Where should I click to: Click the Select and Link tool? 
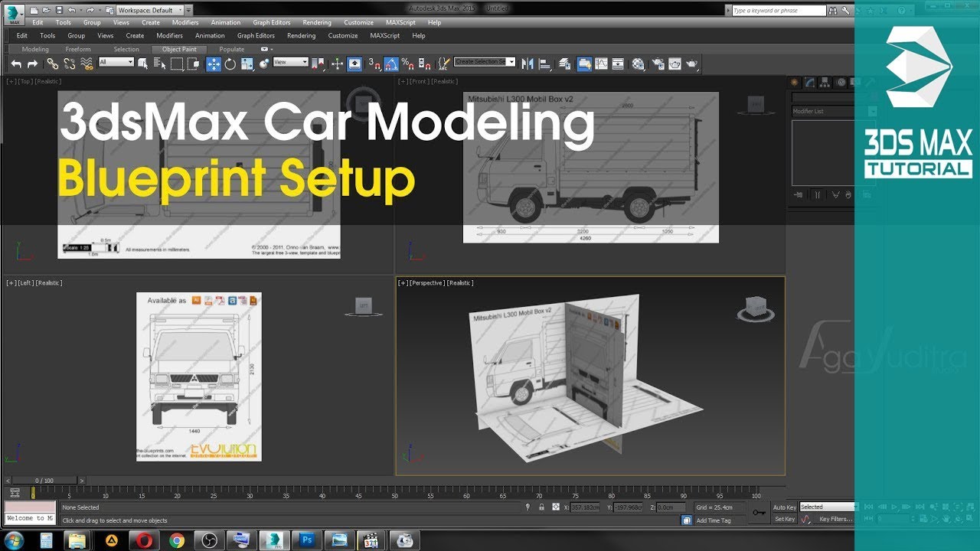[52, 64]
